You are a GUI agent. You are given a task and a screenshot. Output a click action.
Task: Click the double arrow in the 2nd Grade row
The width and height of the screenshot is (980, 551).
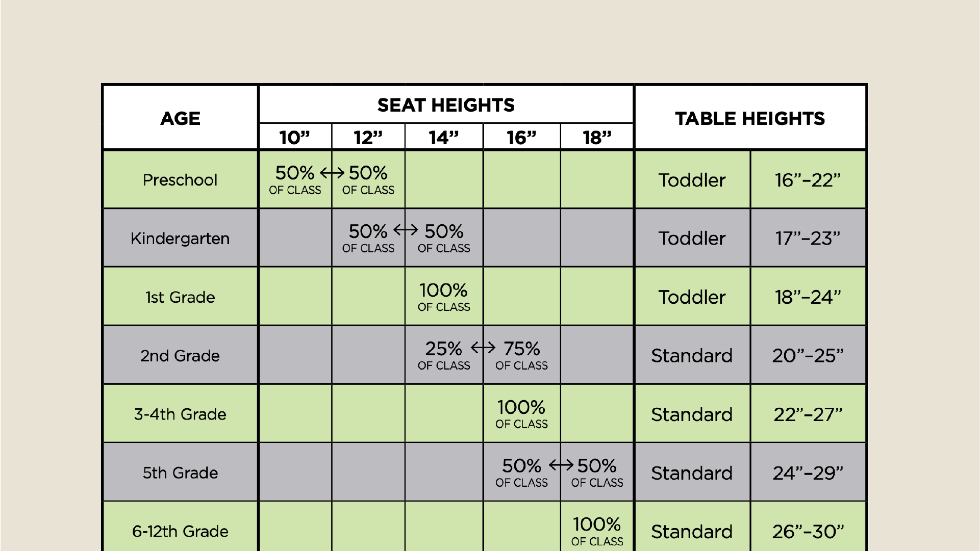tap(483, 348)
